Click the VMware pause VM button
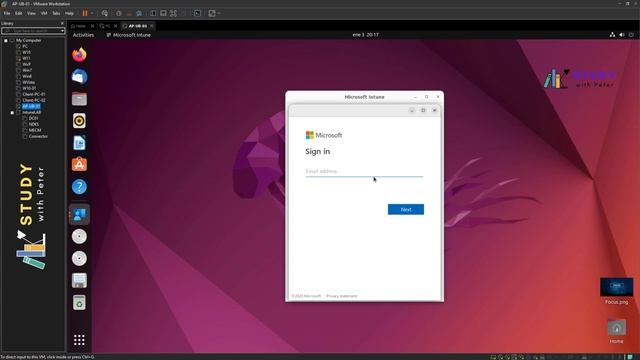This screenshot has width=640, height=360. (85, 13)
